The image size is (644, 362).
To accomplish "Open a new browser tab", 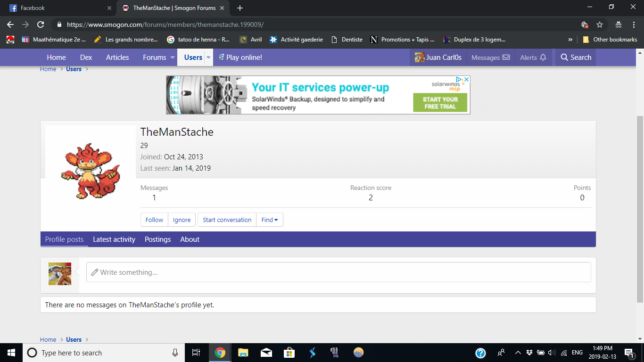I will pyautogui.click(x=240, y=8).
